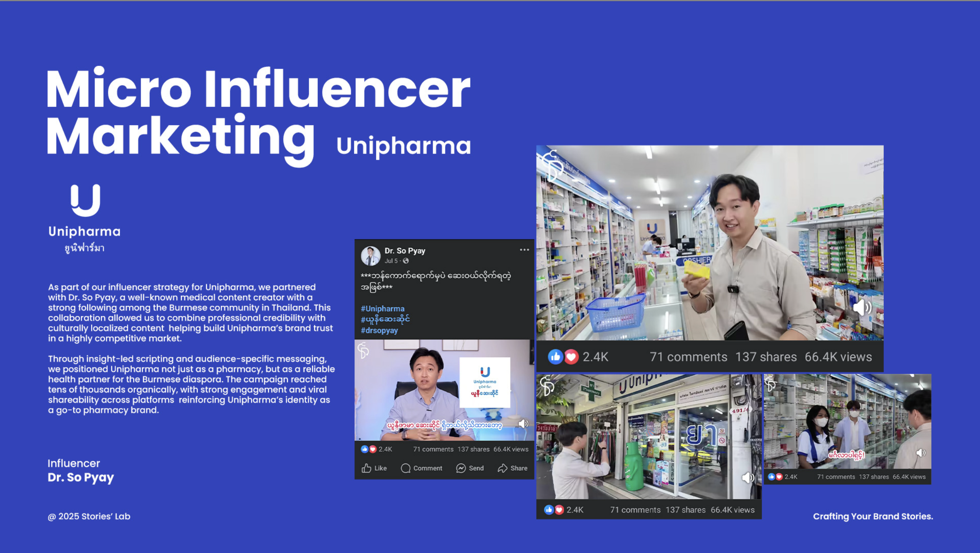This screenshot has width=980, height=553.
Task: Click the Like thumbs-up button
Action: 374,468
